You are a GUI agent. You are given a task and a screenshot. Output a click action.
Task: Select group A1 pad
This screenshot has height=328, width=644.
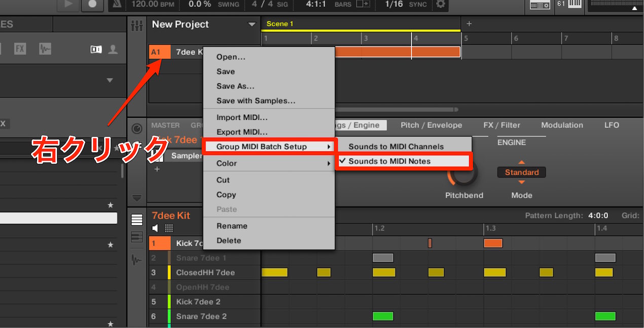point(160,52)
